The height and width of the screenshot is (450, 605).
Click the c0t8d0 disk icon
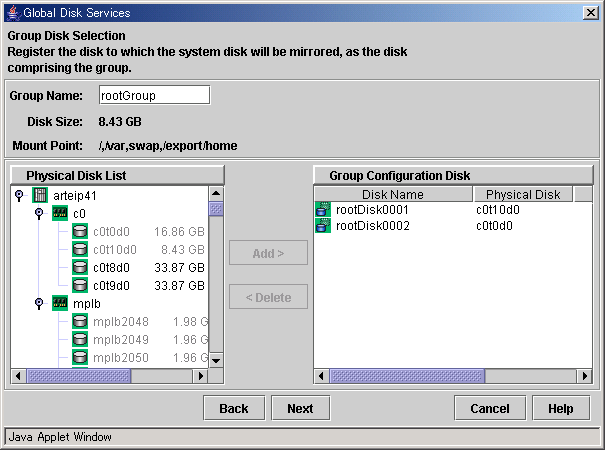(x=80, y=267)
